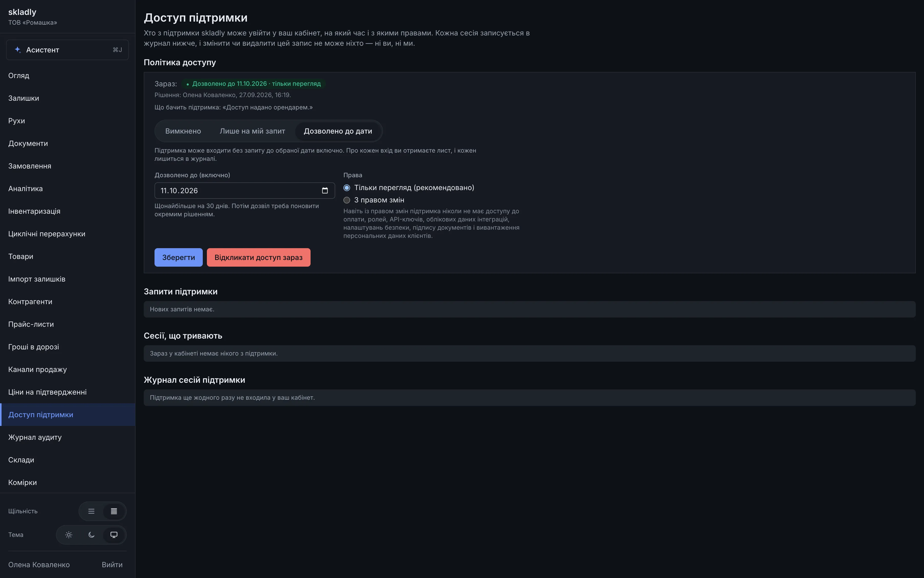924x578 pixels.
Task: Select dark theme moon icon
Action: coord(91,535)
